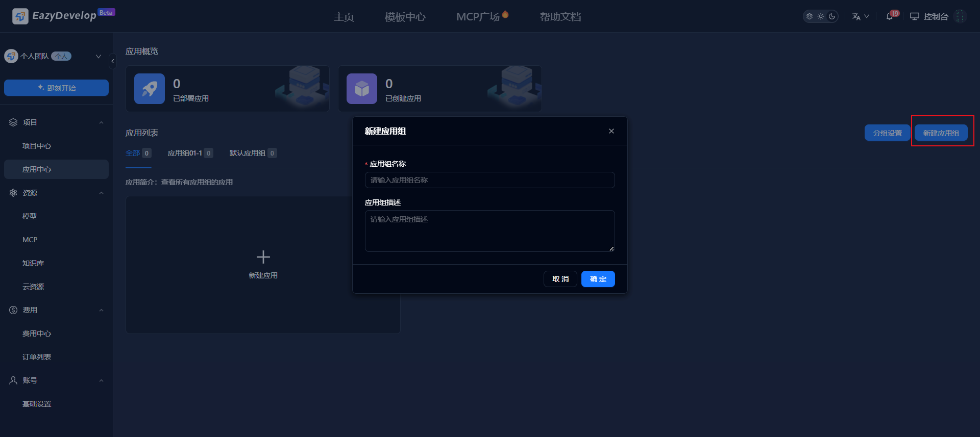Image resolution: width=980 pixels, height=437 pixels.
Task: Click the 账号 user icon
Action: click(13, 380)
